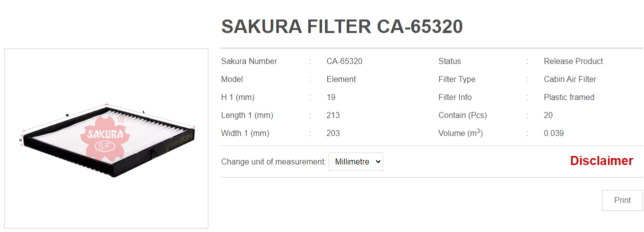
Task: Click the H dimension marker on image
Action: click(20, 140)
